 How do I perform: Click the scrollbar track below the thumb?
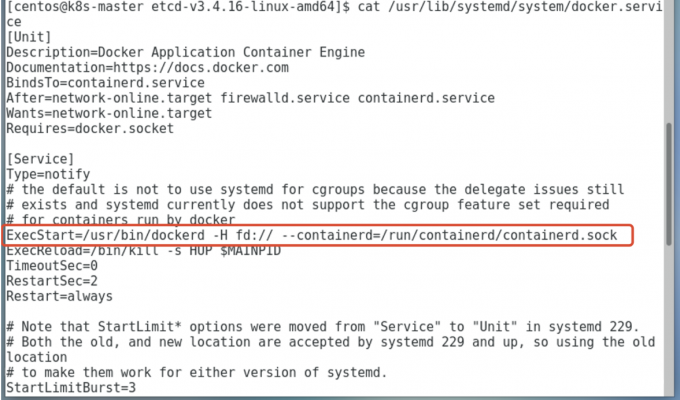tap(670, 321)
